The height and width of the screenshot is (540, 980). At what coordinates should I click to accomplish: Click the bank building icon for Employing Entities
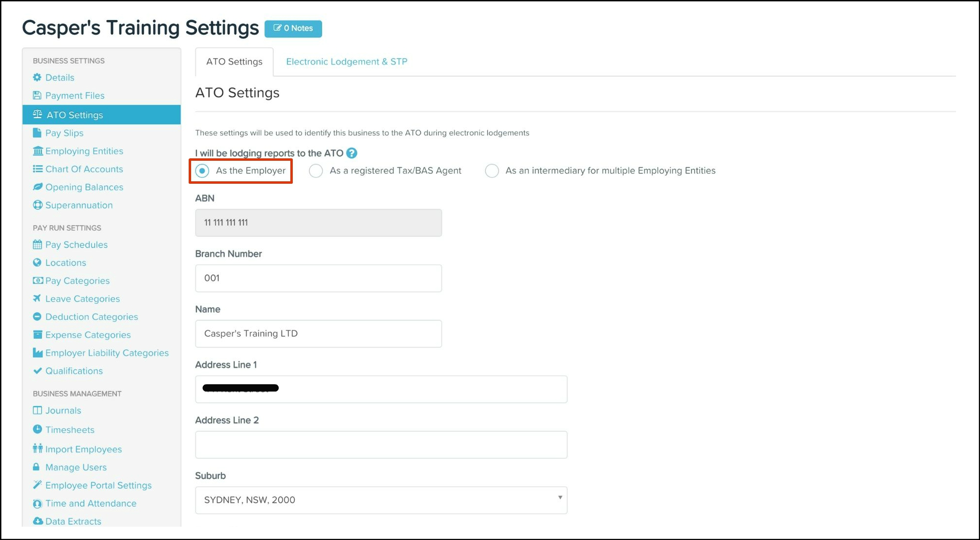(37, 151)
